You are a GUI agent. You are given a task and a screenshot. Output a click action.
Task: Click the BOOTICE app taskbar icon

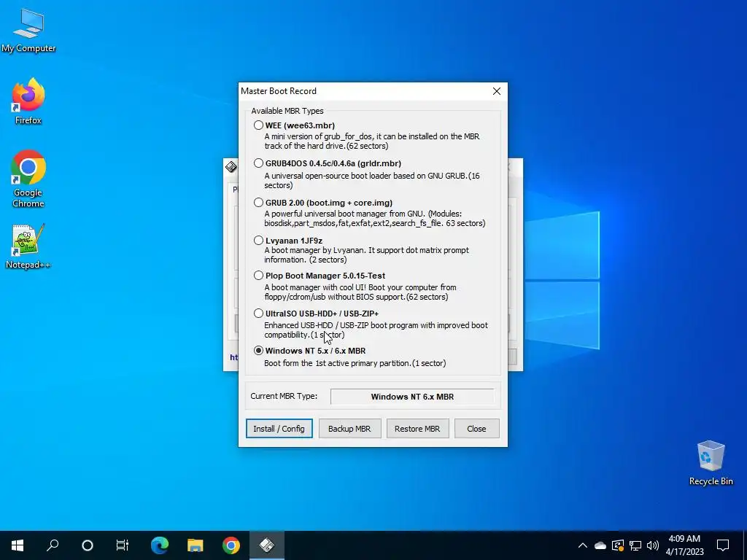[x=267, y=545]
